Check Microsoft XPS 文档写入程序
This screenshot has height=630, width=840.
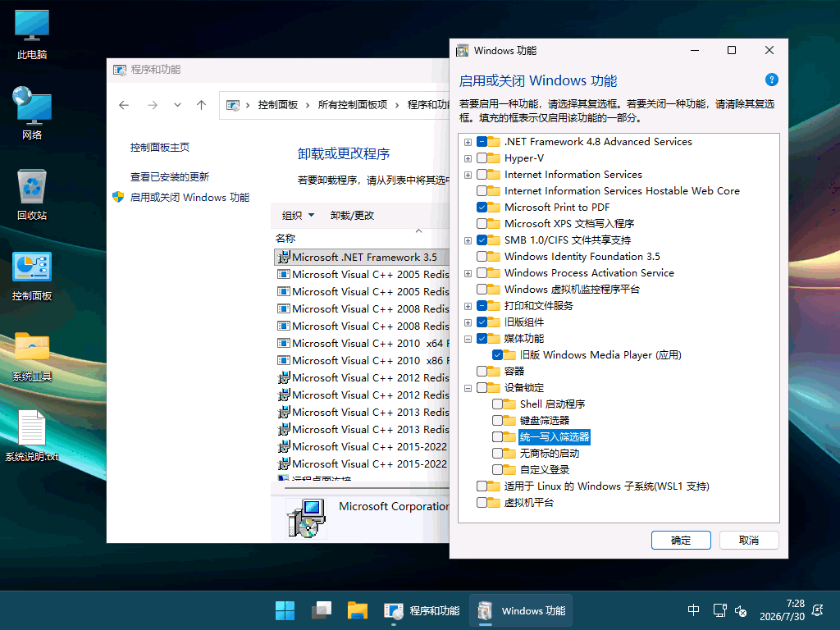pos(482,223)
